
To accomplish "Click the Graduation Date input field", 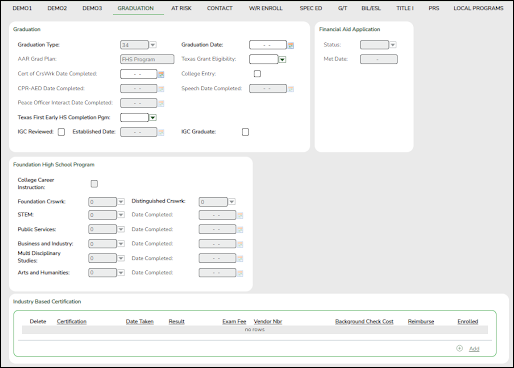I will click(268, 45).
